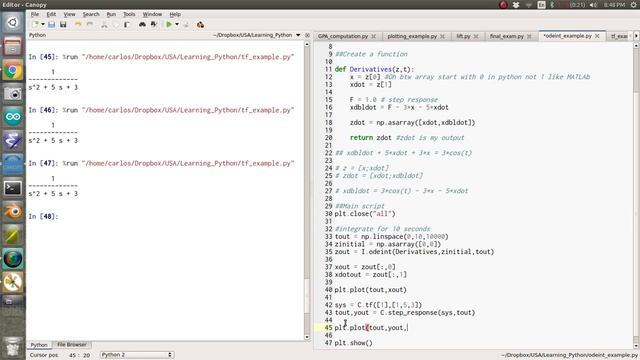The width and height of the screenshot is (640, 360).
Task: Click 'return zdot' line in editor
Action: (x=407, y=138)
